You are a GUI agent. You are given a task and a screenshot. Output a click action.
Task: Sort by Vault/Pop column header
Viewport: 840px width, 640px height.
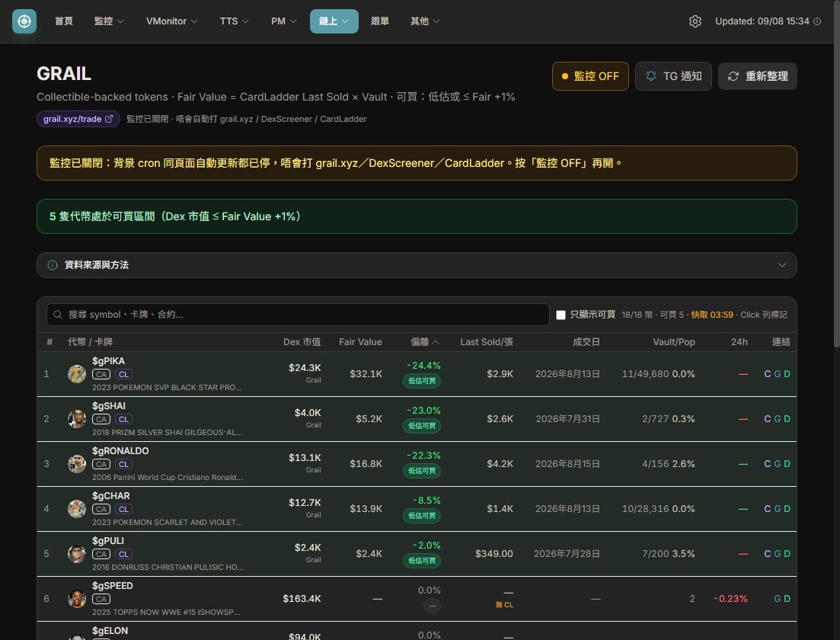click(x=673, y=342)
